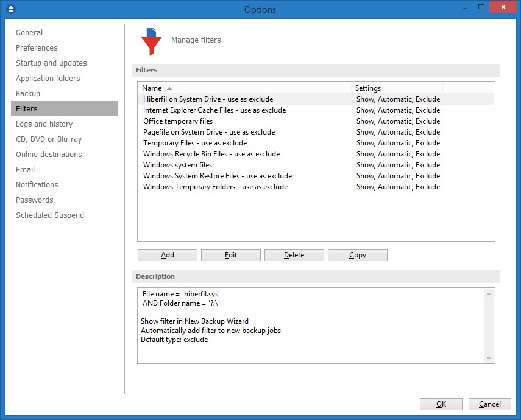Click the app icon in title bar
Image resolution: width=521 pixels, height=420 pixels.
[x=10, y=9]
